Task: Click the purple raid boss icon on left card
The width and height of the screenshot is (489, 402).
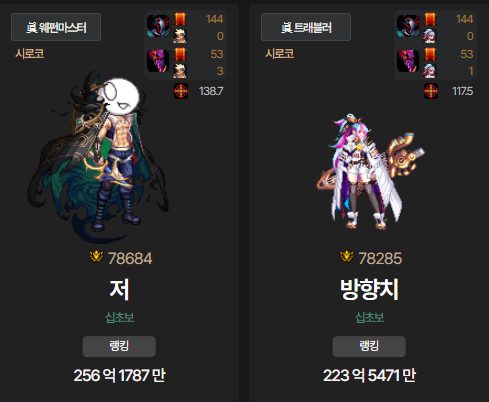Action: click(158, 61)
